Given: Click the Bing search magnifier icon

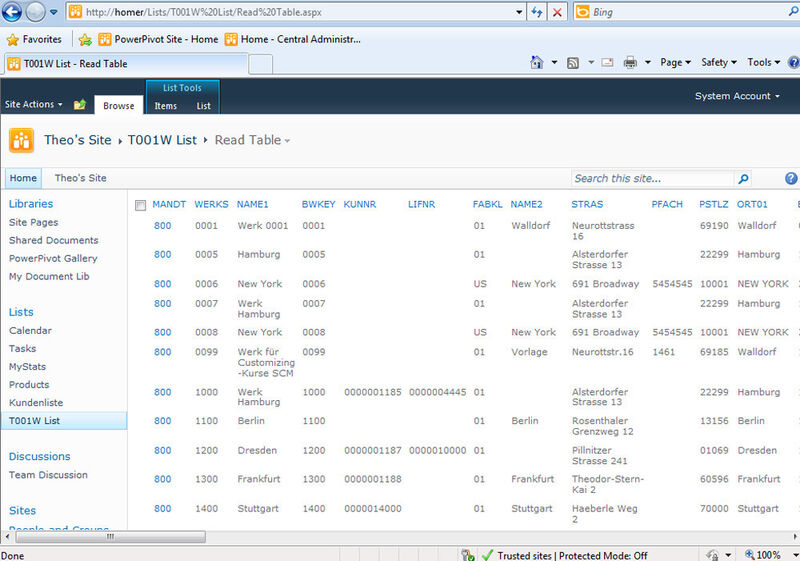Looking at the screenshot, I should pyautogui.click(x=793, y=12).
